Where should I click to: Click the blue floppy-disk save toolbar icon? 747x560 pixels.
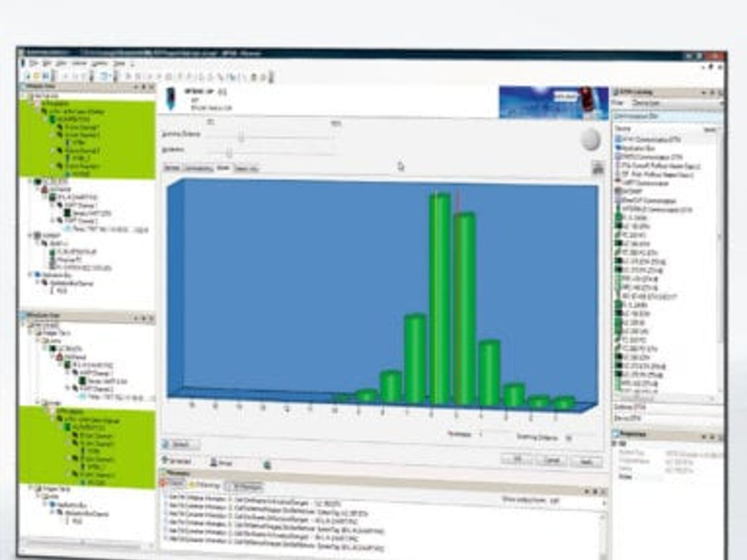46,76
